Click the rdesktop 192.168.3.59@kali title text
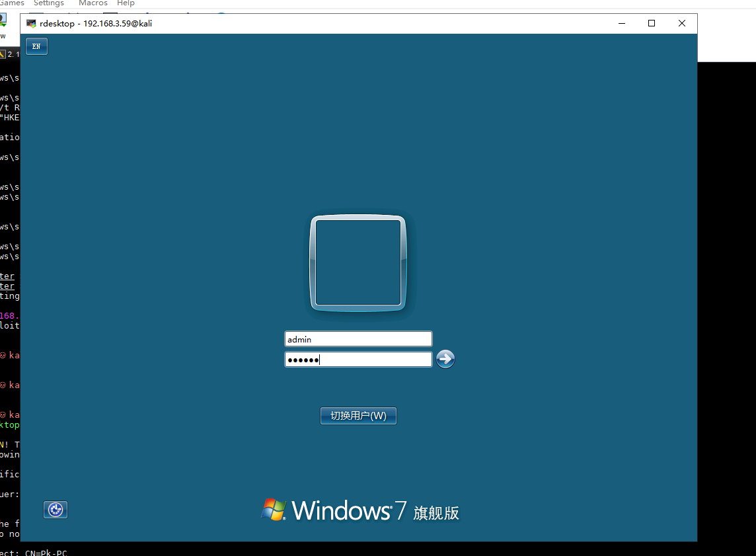Screen dimensions: 756x556 point(96,24)
